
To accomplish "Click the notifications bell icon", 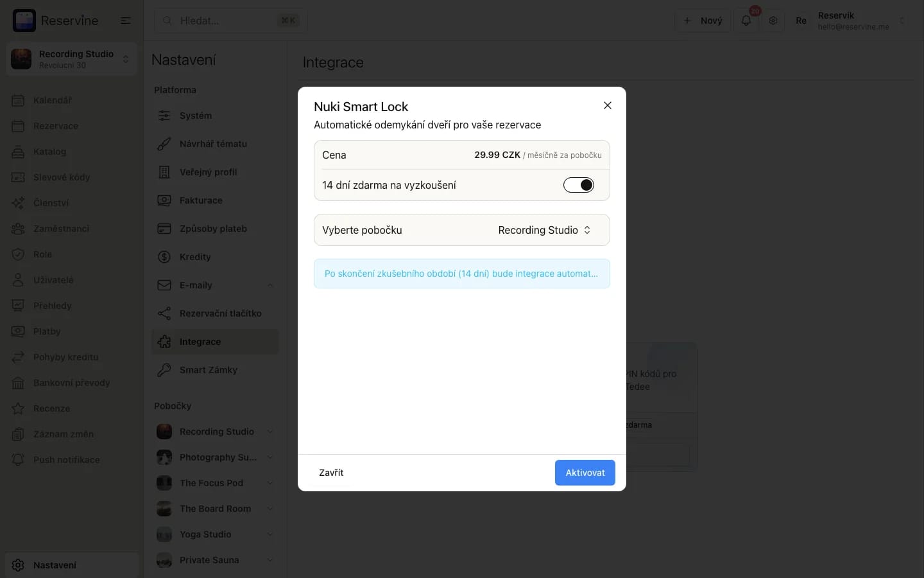I will (746, 21).
